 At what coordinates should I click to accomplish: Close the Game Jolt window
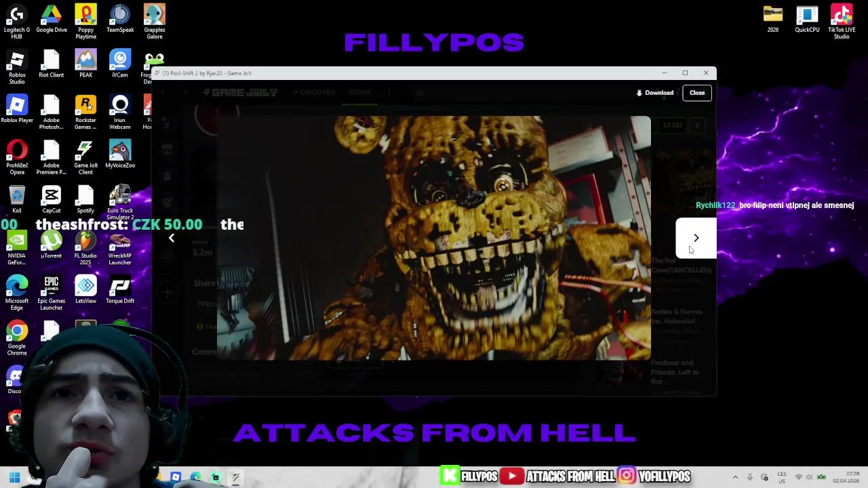click(706, 73)
